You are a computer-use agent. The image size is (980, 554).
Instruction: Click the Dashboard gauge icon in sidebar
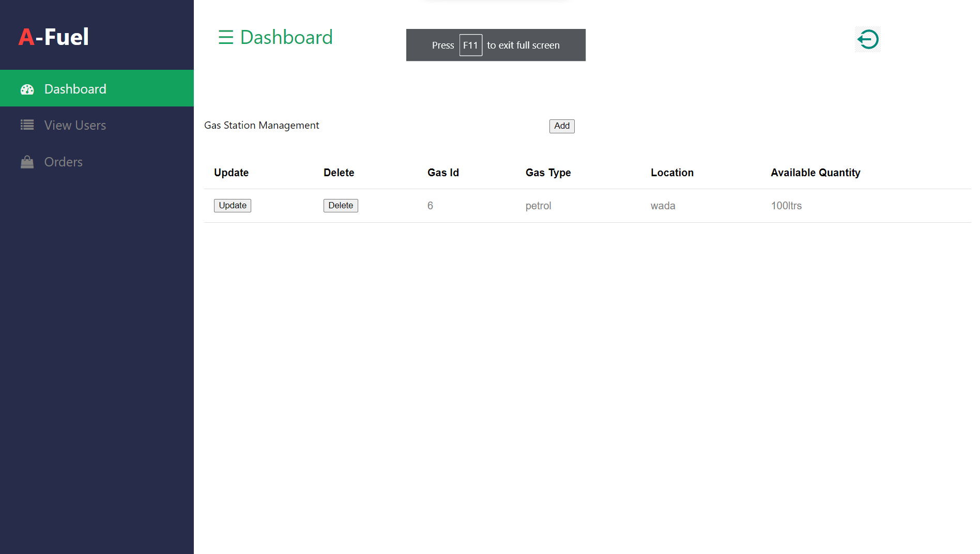pyautogui.click(x=27, y=89)
